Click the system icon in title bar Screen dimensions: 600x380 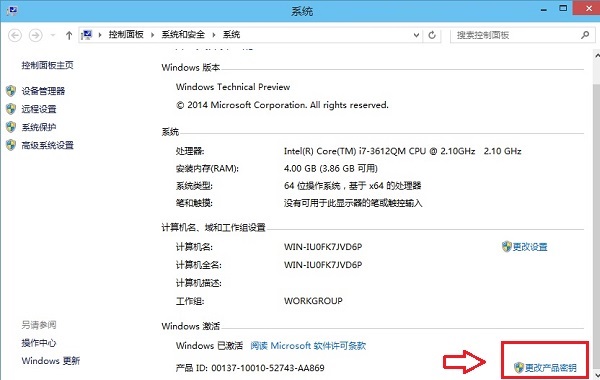tap(12, 10)
